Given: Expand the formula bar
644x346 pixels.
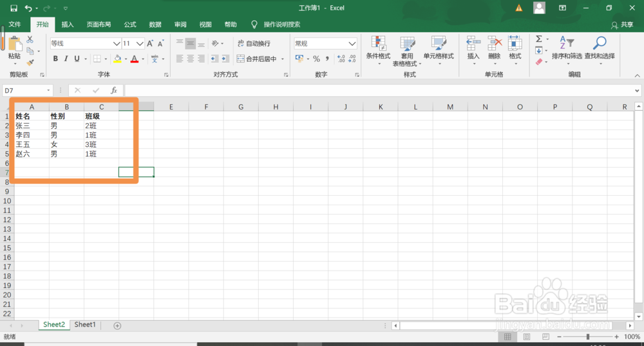Looking at the screenshot, I should pos(637,90).
